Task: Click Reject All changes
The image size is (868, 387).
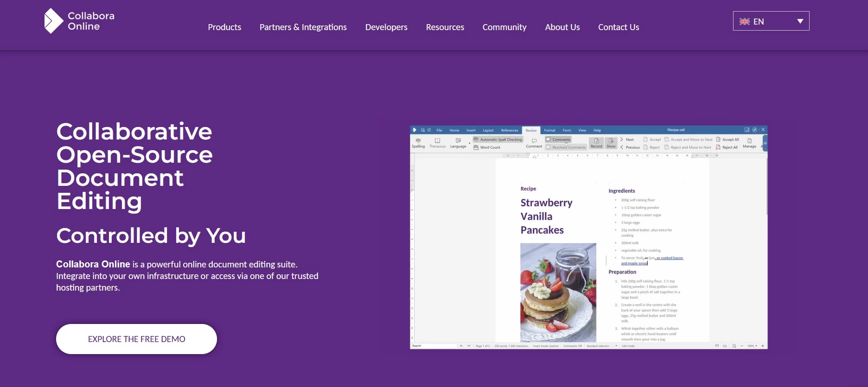Action: (727, 147)
